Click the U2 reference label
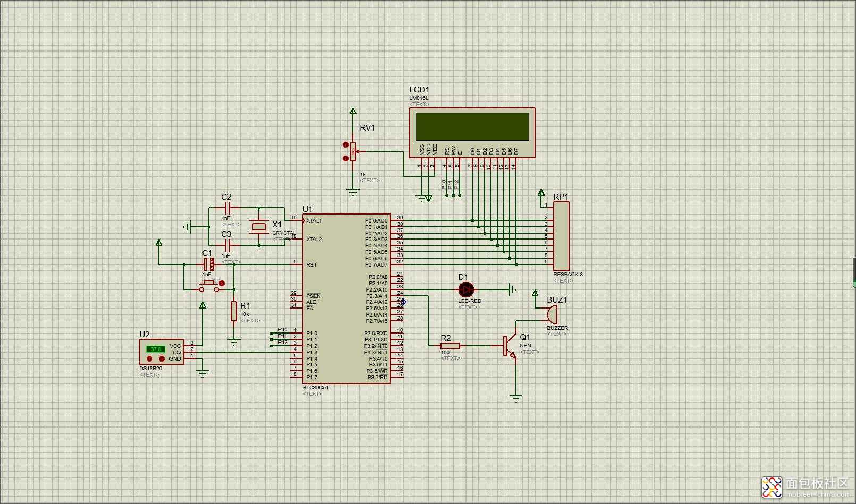Viewport: 856px width, 504px height. 145,335
